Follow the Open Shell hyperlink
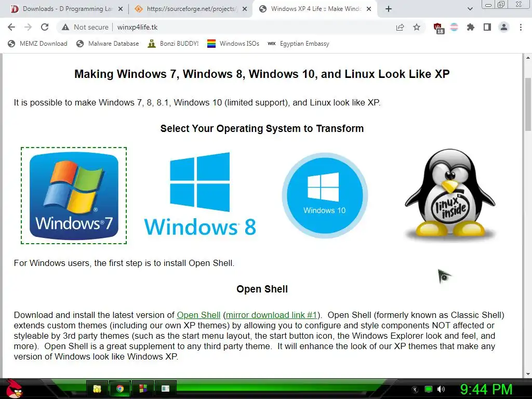The image size is (532, 399). tap(198, 315)
